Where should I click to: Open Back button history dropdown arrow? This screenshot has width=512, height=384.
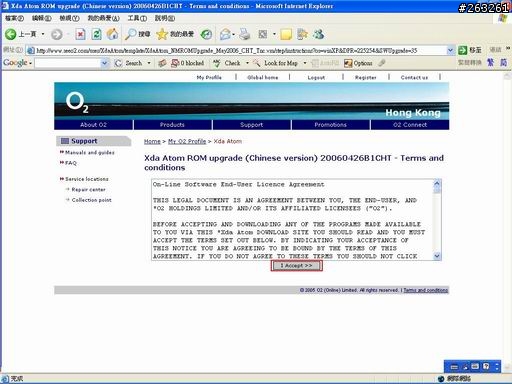tap(43, 34)
